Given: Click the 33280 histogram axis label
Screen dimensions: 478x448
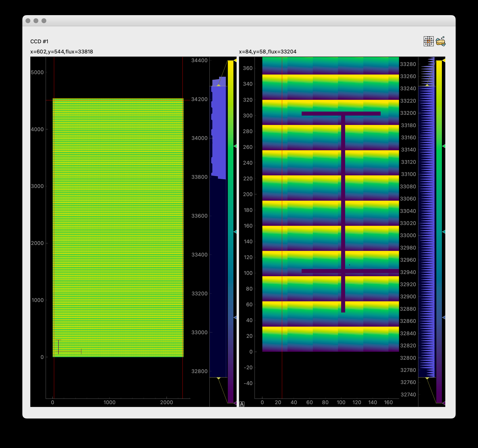Looking at the screenshot, I should 408,64.
